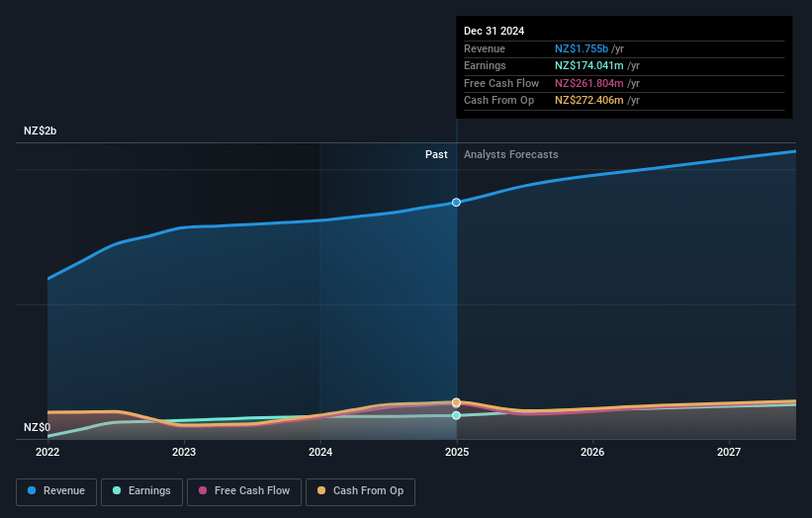Click the NZ$2b y-axis label
Viewport: 812px width, 518px height.
(40, 130)
